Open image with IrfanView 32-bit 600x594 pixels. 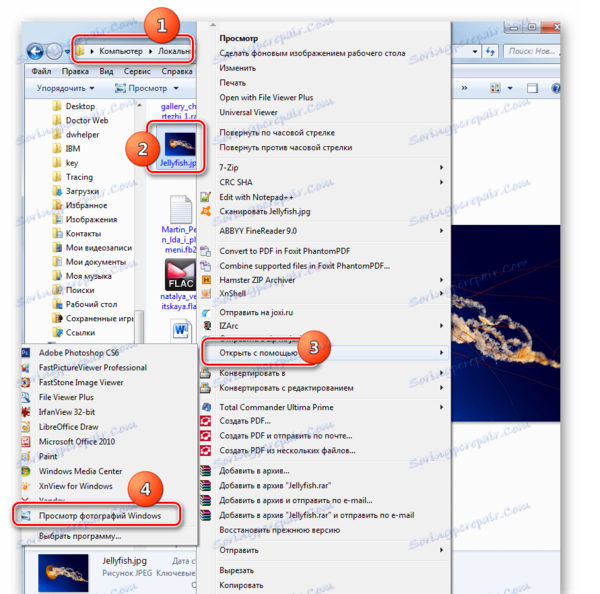(x=67, y=412)
